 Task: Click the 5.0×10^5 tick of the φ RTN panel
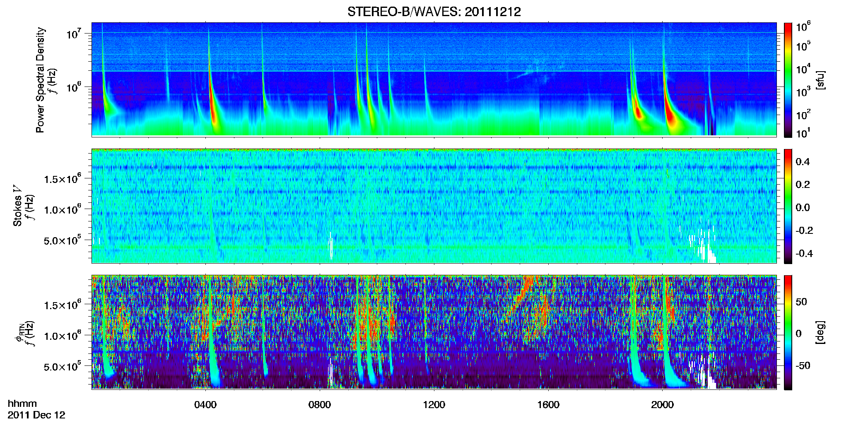(63, 366)
